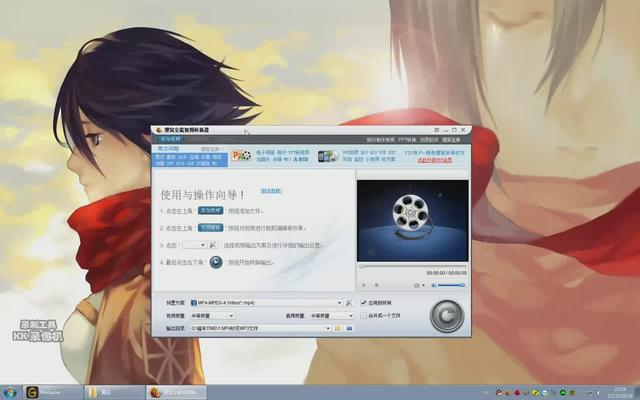Click the film reel preview image
Viewport: 640px width, 400px height.
tap(412, 220)
